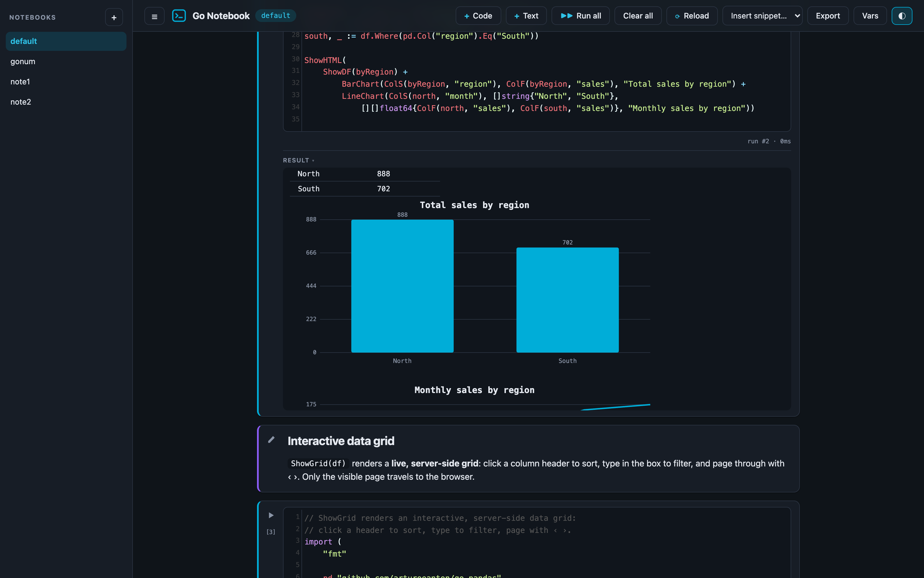
Task: Click the North x-axis label
Action: (x=402, y=361)
